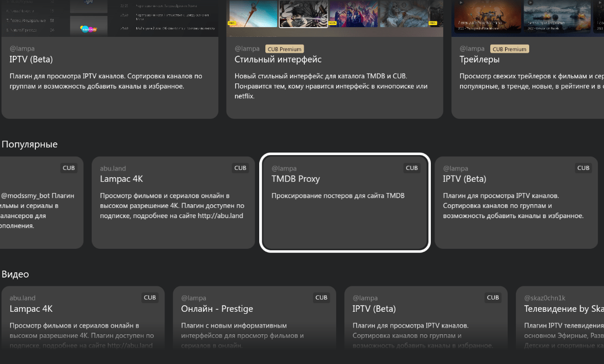Click the snowy mountain trailer preview in Трейлеры card
The width and height of the screenshot is (604, 364).
(x=557, y=16)
